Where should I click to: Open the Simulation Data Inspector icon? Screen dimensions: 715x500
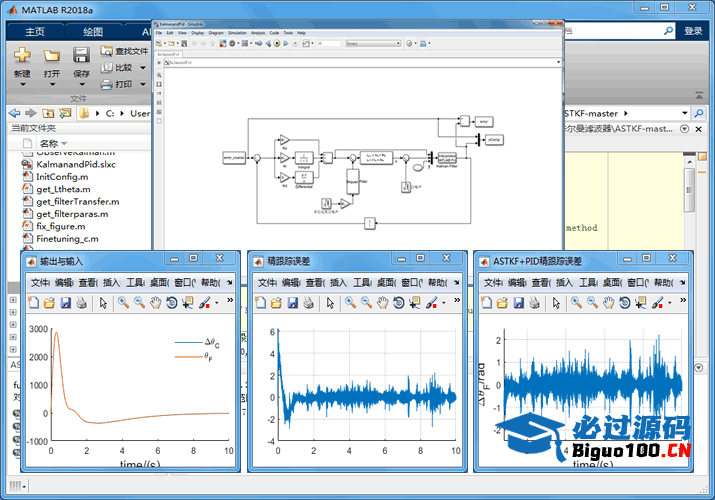click(x=306, y=43)
